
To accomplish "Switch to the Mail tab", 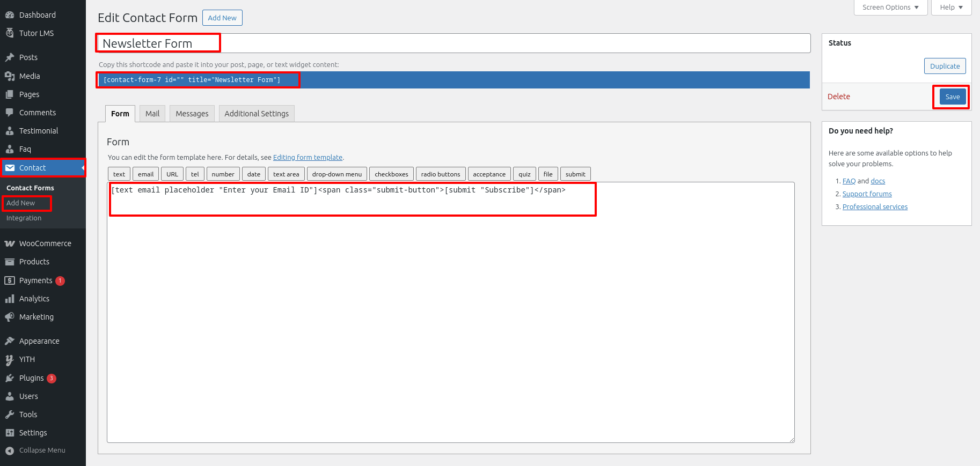I will click(x=152, y=114).
